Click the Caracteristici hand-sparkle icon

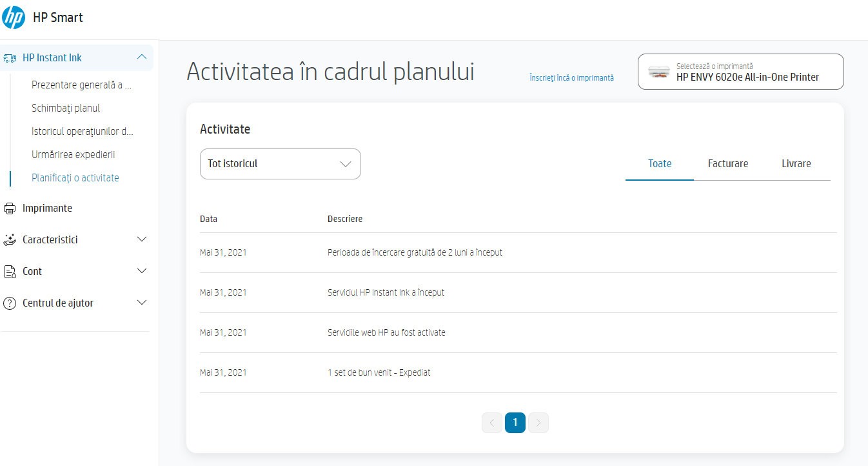tap(10, 240)
